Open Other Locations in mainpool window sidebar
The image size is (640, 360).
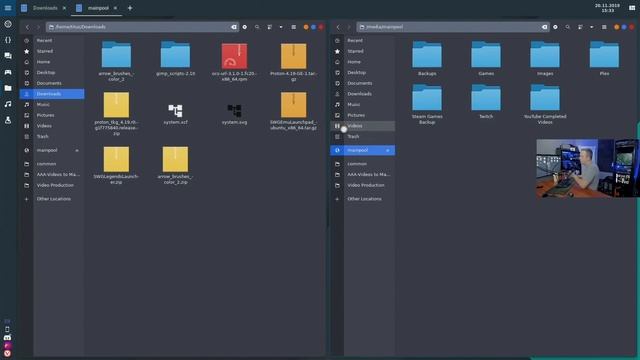tap(363, 199)
